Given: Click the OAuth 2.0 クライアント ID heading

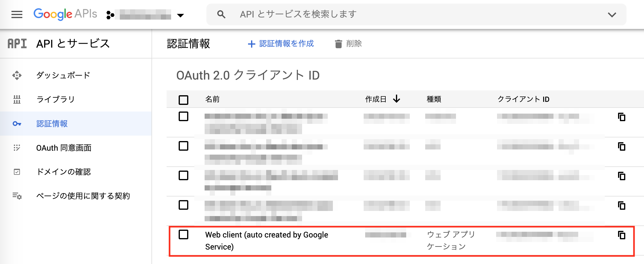Looking at the screenshot, I should (x=248, y=75).
